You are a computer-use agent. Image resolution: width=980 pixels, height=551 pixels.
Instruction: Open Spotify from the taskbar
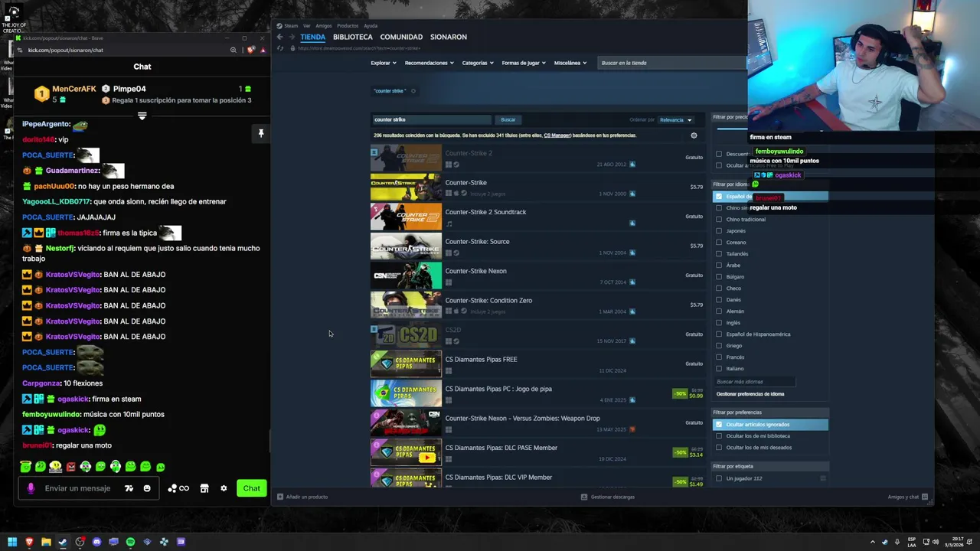(130, 542)
